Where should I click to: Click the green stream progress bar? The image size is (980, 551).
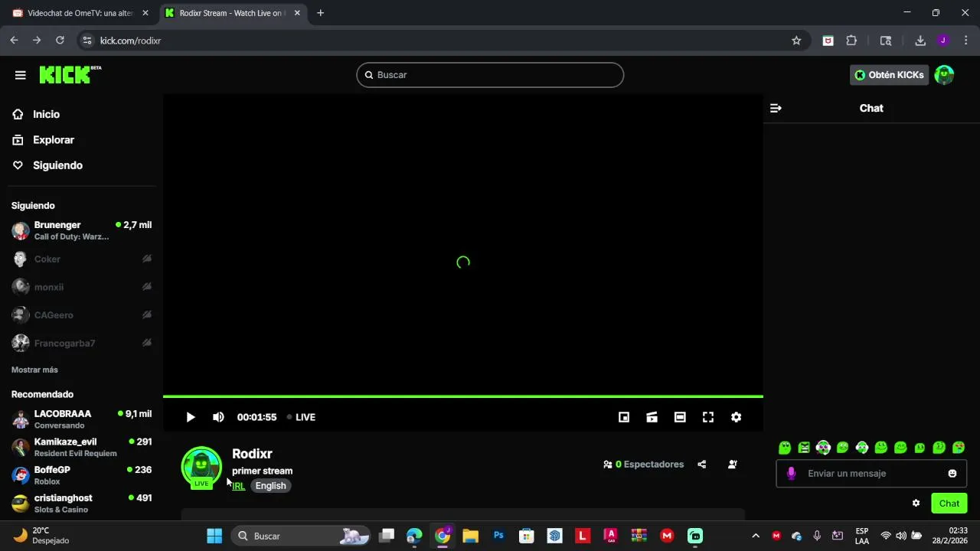pos(463,396)
